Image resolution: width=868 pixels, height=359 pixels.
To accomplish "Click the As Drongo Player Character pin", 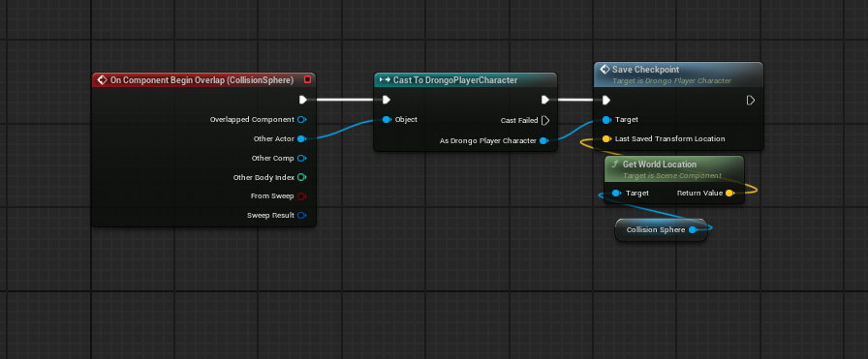I will click(543, 141).
